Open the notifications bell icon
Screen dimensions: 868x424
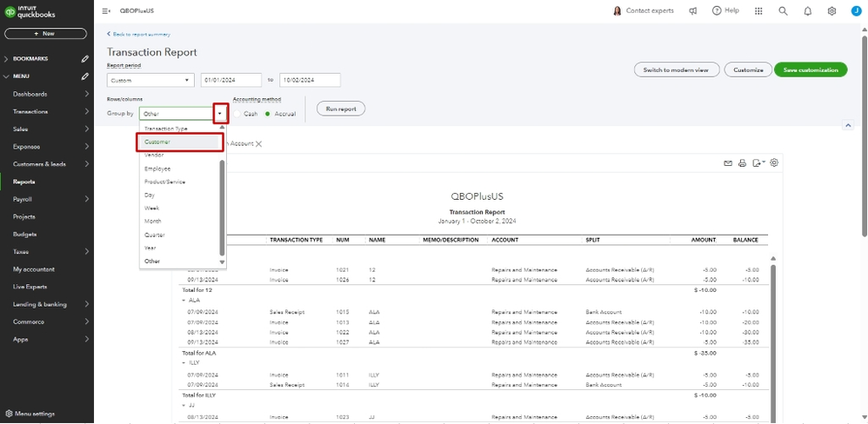(808, 11)
